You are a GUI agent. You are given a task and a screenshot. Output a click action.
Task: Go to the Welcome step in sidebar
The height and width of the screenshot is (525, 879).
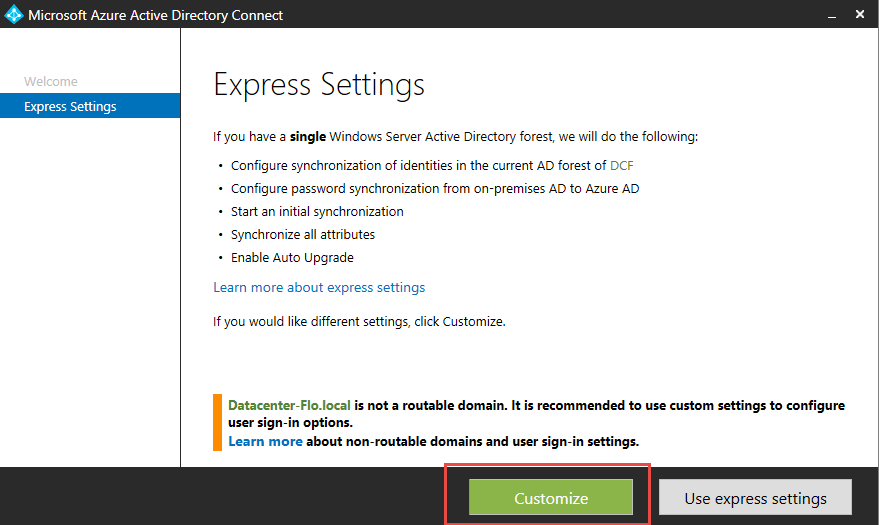point(51,82)
